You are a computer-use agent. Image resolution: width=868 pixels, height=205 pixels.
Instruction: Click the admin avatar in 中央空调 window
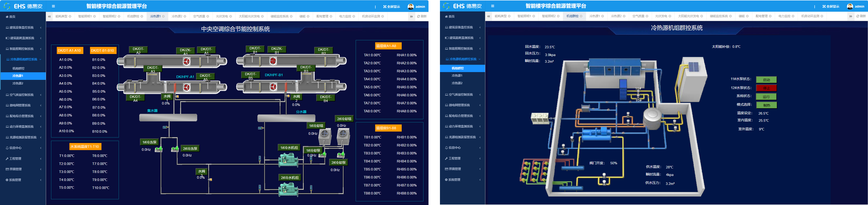[410, 6]
